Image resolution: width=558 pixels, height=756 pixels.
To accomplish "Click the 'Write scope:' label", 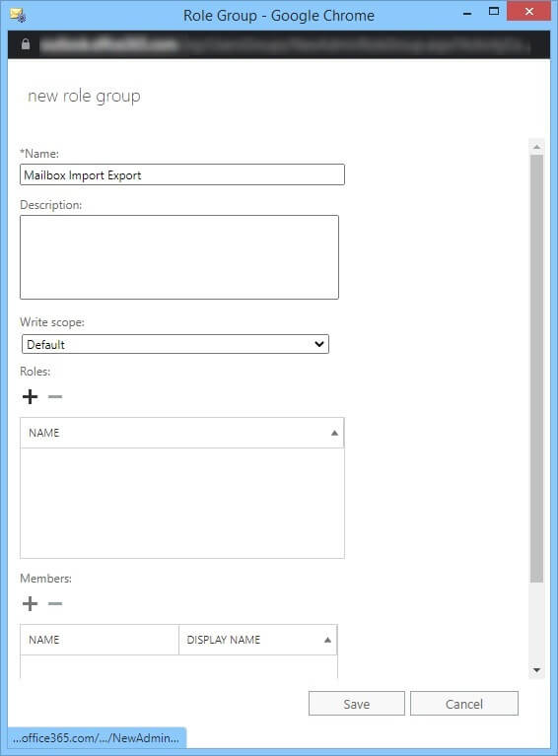I will coord(52,322).
